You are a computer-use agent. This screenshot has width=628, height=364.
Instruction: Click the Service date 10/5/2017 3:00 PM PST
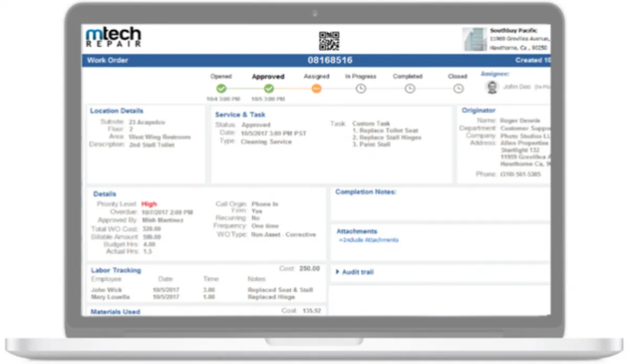(x=273, y=133)
